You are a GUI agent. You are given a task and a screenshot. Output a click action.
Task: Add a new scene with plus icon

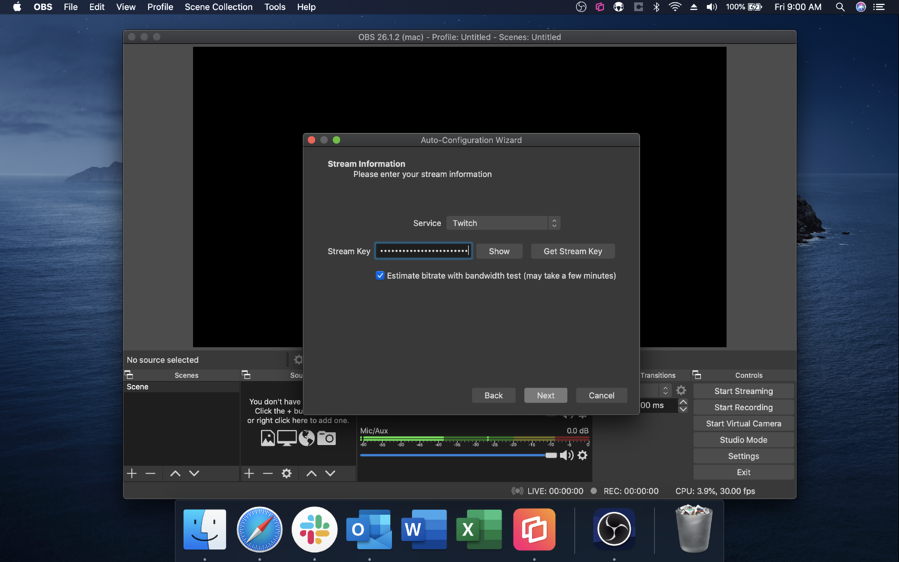click(132, 473)
